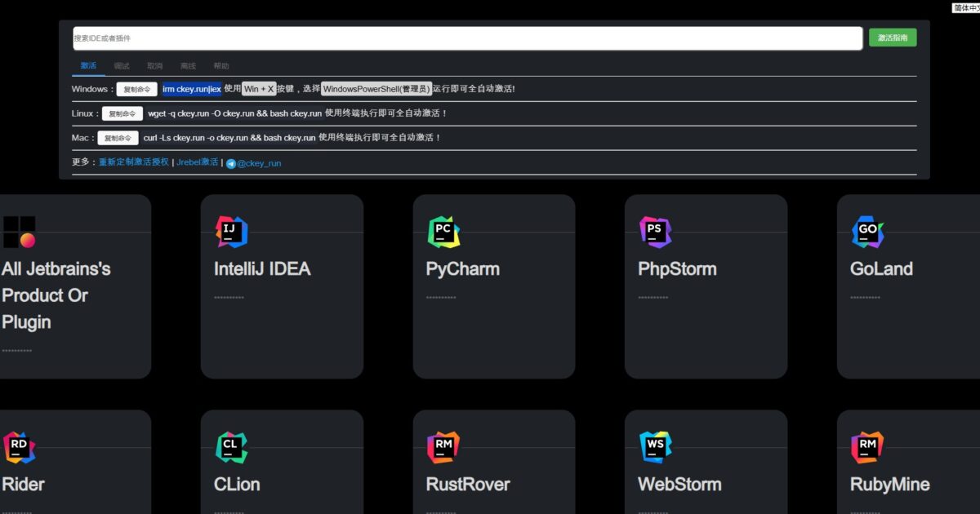Click the CLion logo icon

pyautogui.click(x=231, y=447)
